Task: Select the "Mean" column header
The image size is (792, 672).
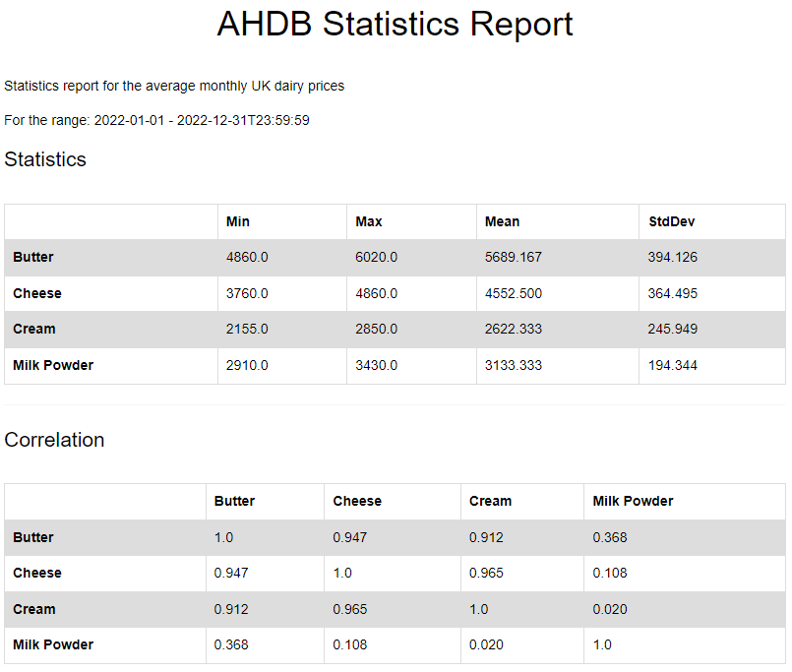Action: click(502, 221)
